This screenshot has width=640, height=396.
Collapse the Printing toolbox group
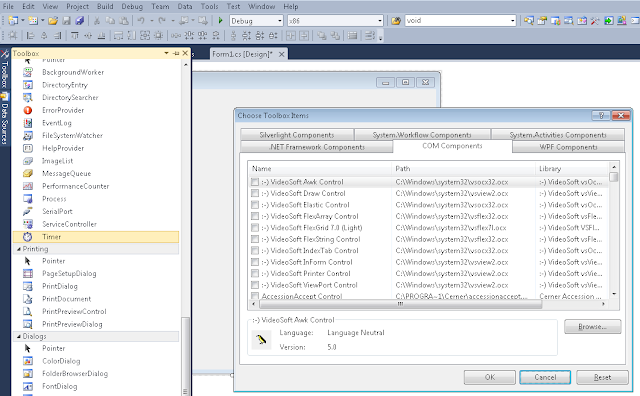(x=18, y=249)
